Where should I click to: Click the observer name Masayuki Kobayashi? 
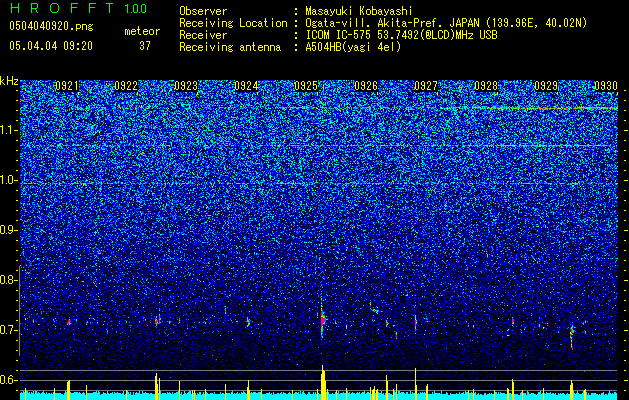coord(359,11)
